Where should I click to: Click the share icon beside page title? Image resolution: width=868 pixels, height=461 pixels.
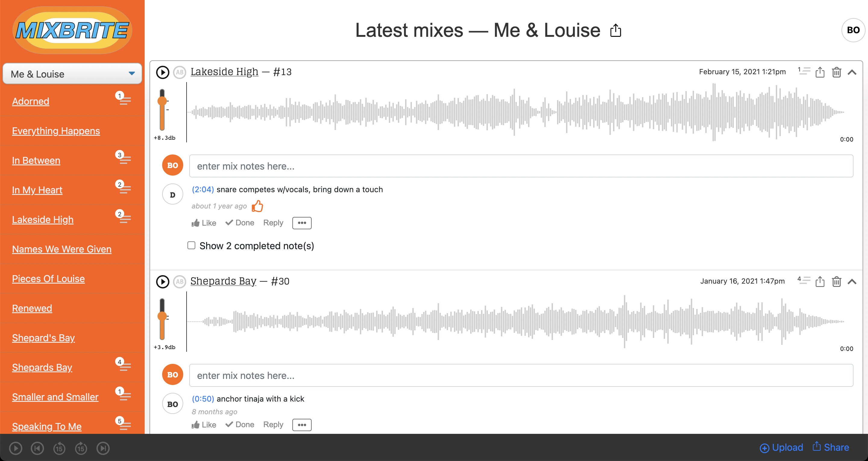[615, 30]
